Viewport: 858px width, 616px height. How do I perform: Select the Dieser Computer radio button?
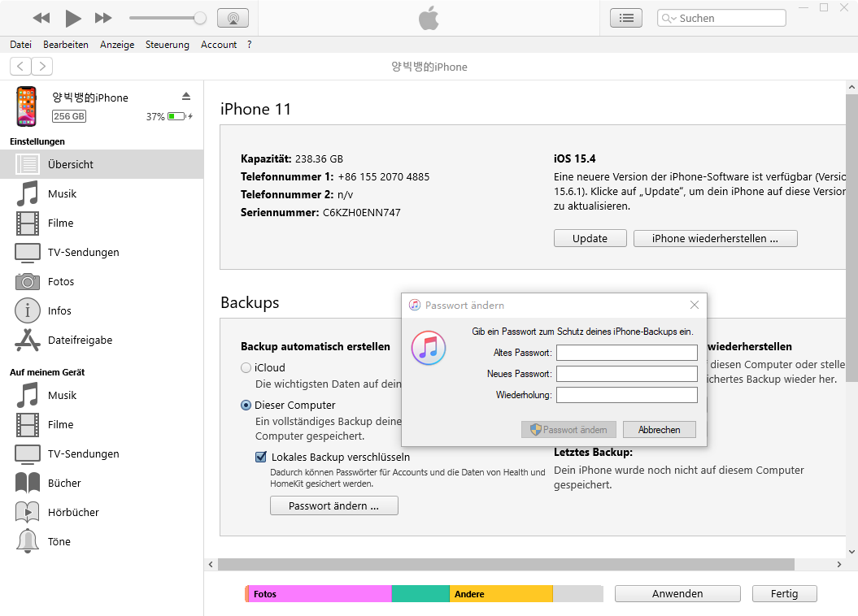[x=246, y=405]
